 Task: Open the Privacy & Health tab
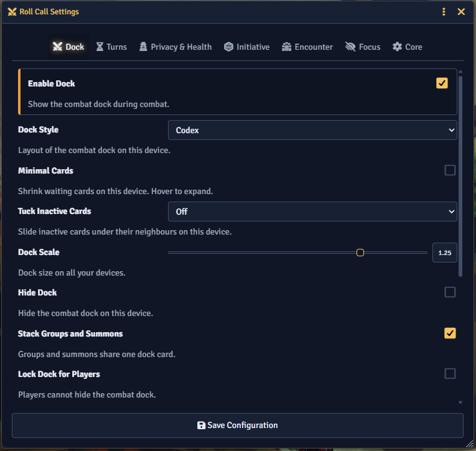pyautogui.click(x=175, y=47)
